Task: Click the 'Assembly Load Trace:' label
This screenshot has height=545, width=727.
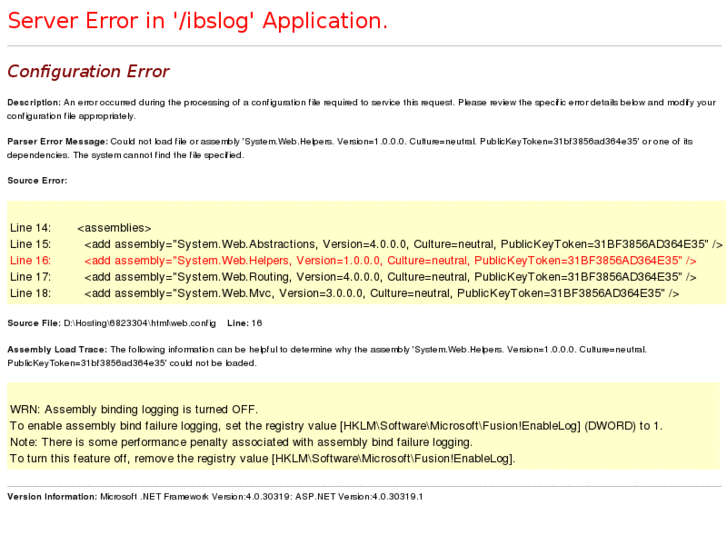Action: point(57,350)
